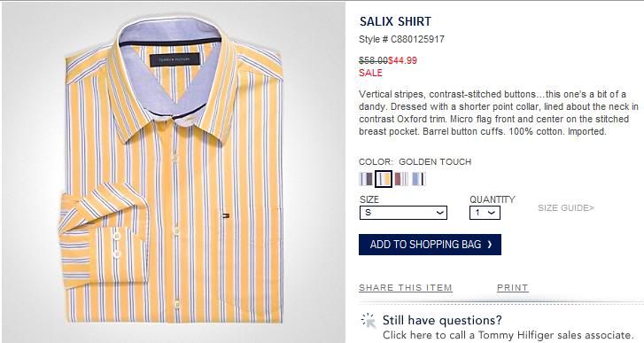644x343 pixels.
Task: Click the cursor icon beside Still have questions
Action: pyautogui.click(x=369, y=321)
